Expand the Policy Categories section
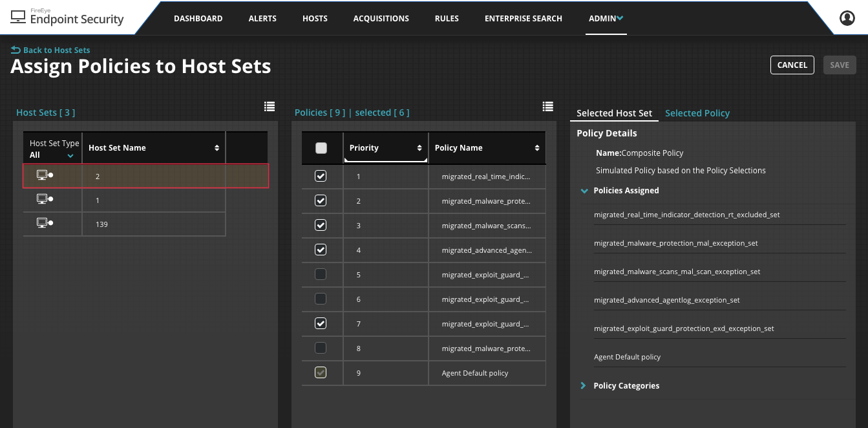 (x=584, y=385)
